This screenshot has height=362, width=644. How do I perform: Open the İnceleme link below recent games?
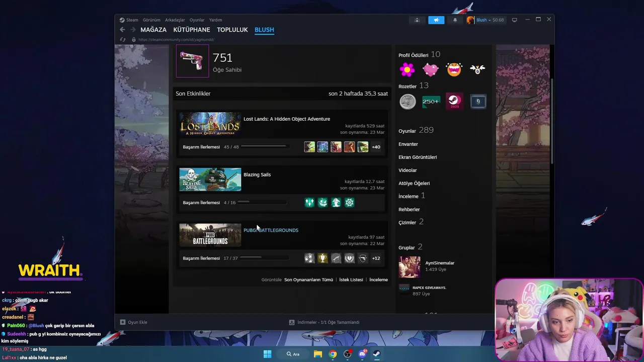click(x=378, y=280)
